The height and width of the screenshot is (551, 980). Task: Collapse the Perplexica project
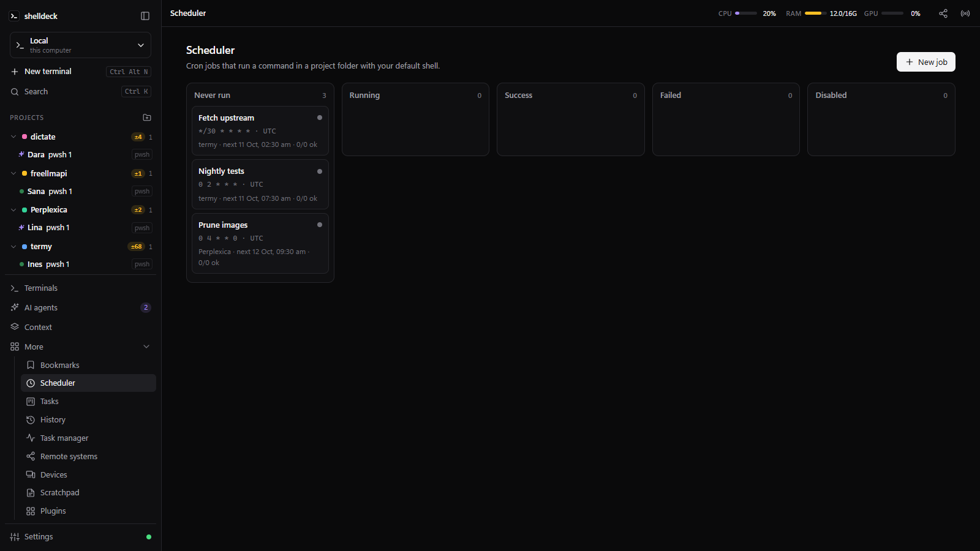pos(13,210)
